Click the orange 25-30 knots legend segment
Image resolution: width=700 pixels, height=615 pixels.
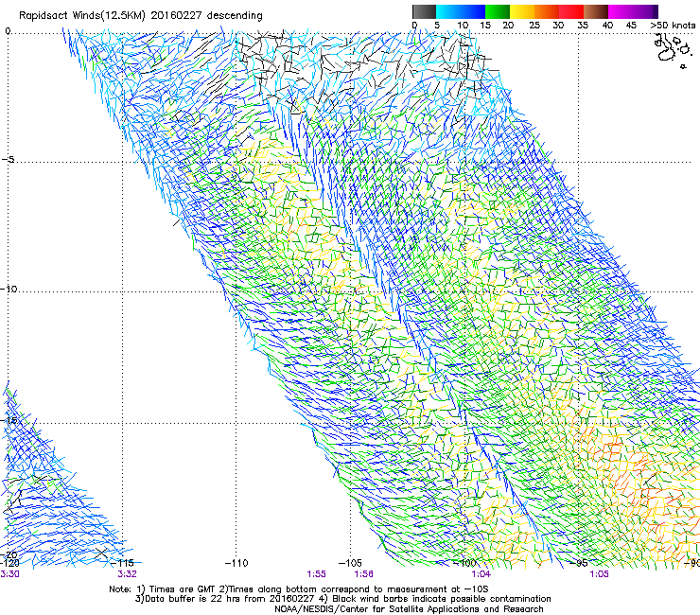click(547, 11)
